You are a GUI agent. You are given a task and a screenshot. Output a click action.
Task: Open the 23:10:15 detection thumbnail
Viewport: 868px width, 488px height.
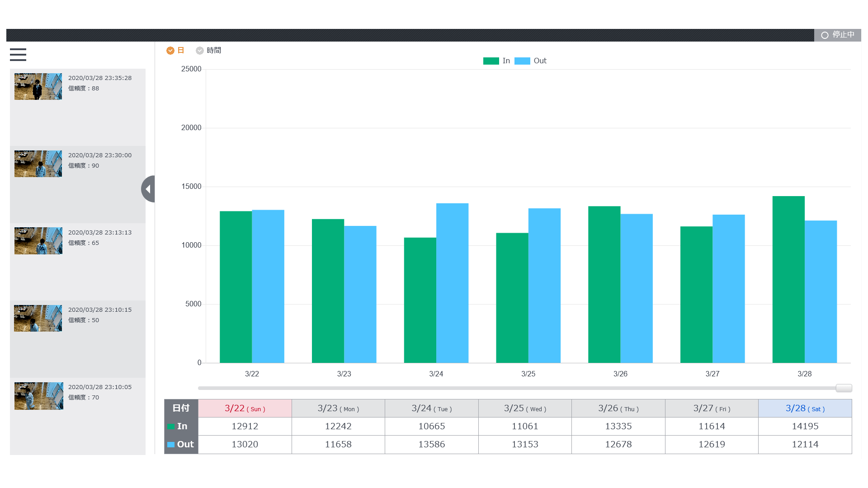(x=38, y=318)
